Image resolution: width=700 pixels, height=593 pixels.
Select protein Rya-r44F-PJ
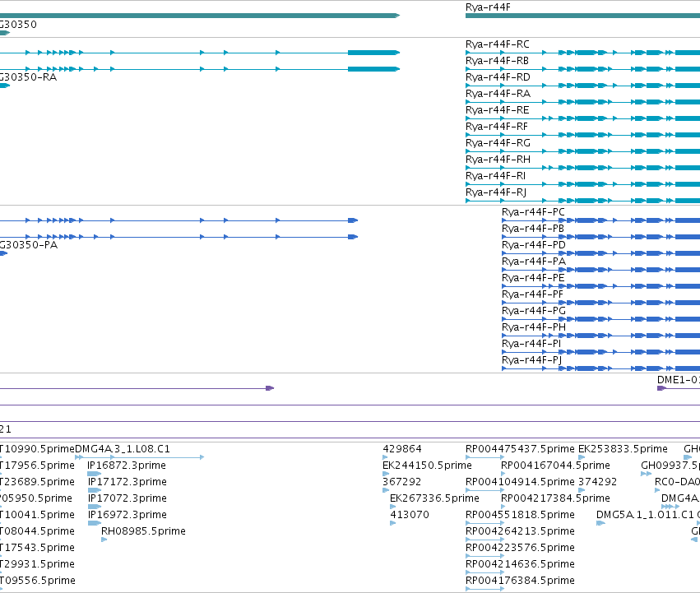531,361
